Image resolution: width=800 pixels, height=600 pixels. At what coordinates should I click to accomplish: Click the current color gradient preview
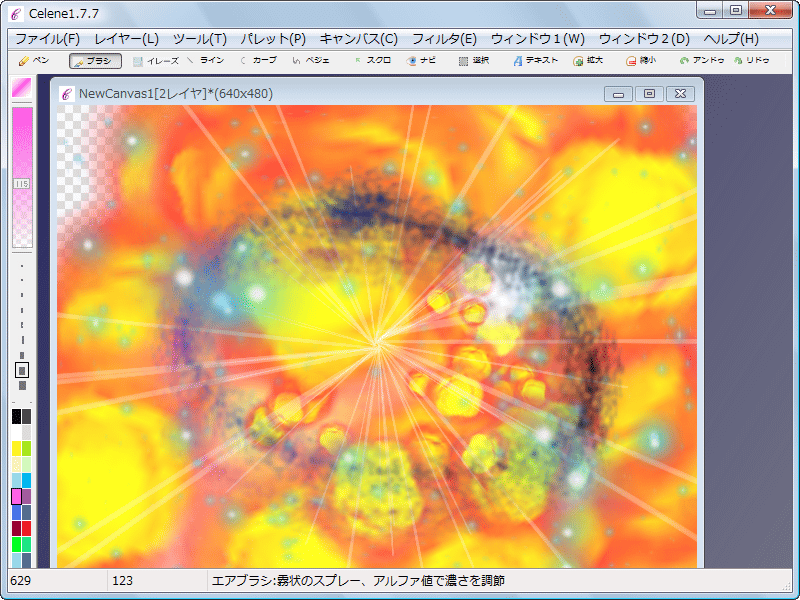22,87
